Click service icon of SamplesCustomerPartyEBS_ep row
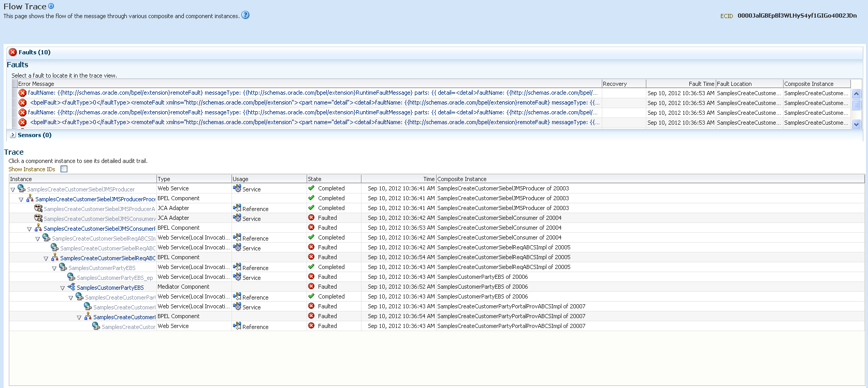This screenshot has width=868, height=388. coord(71,277)
